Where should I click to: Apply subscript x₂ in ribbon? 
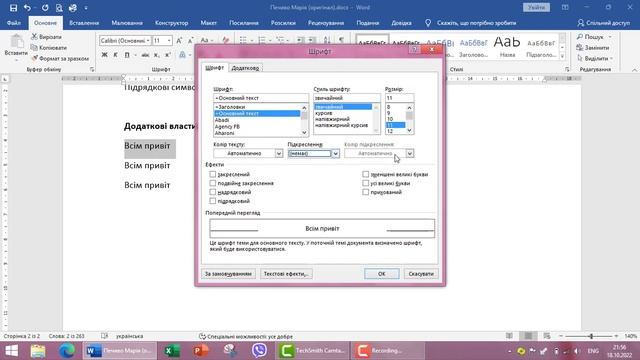157,54
